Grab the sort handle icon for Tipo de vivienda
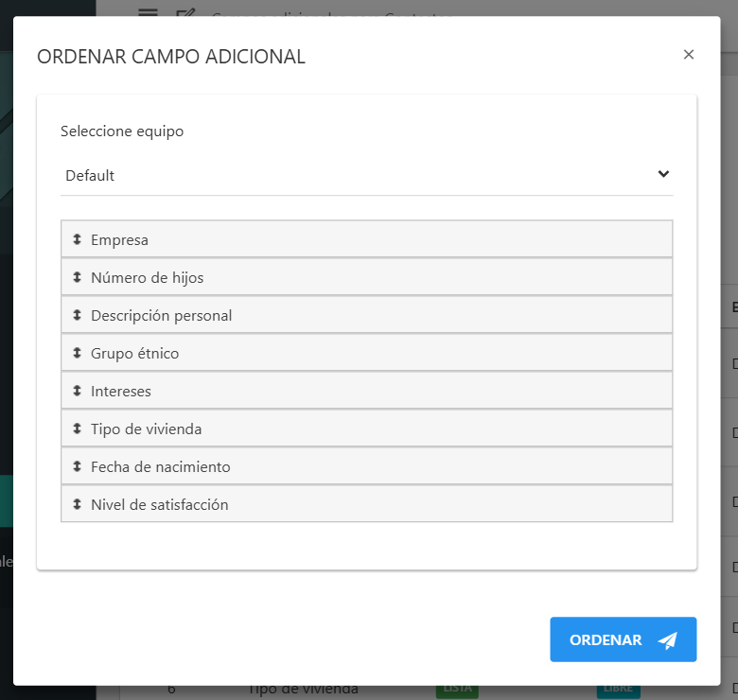 (x=78, y=429)
